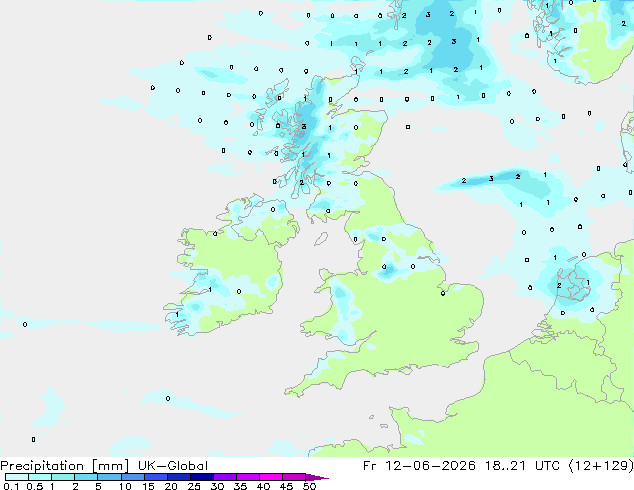Pick the legend swatch between 15 and 20
Screen dimensions: 634x490
click(155, 477)
